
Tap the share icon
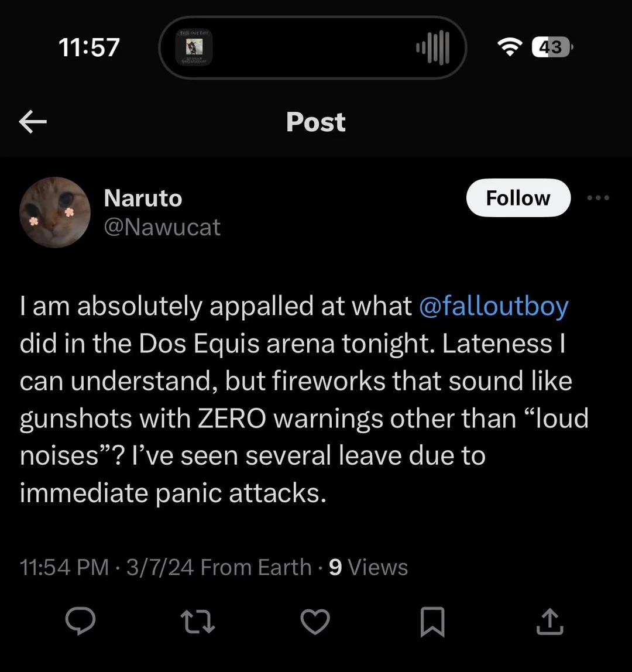coord(549,621)
